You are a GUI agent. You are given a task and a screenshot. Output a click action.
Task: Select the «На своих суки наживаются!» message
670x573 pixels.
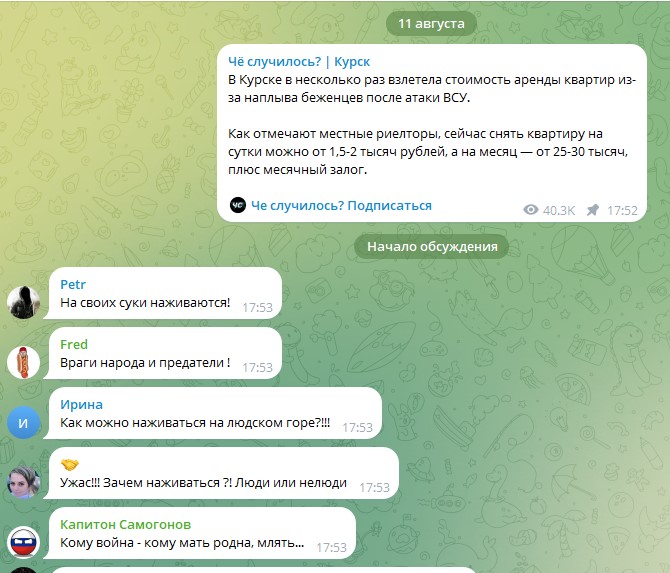click(x=145, y=303)
